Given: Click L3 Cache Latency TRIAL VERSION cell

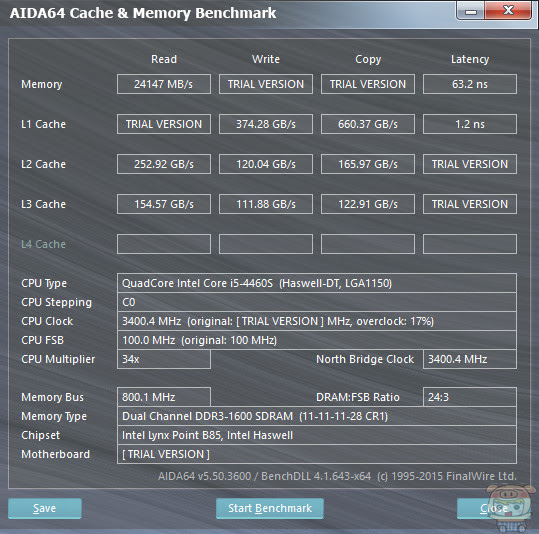Looking at the screenshot, I should click(470, 204).
